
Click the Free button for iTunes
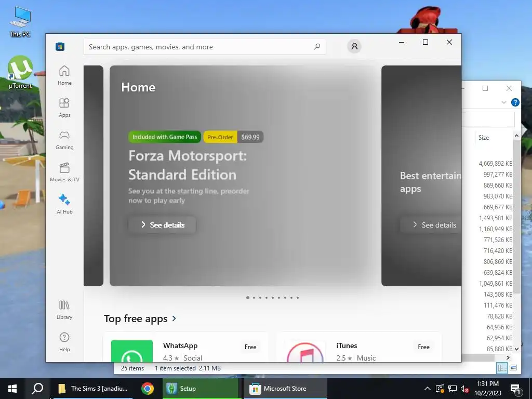point(423,347)
